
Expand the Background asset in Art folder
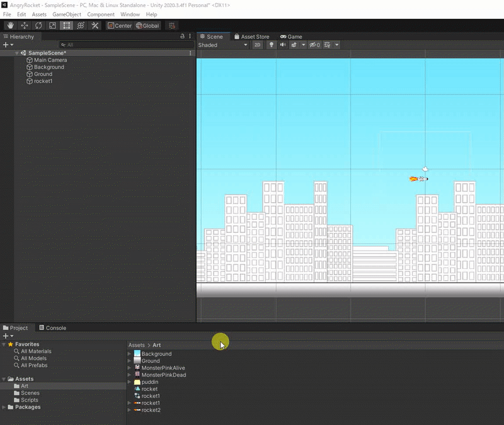click(x=130, y=354)
